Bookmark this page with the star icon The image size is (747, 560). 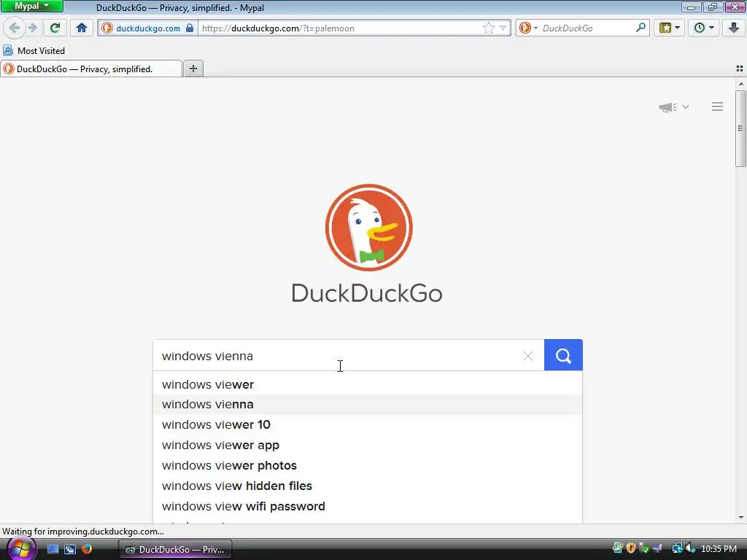[488, 28]
